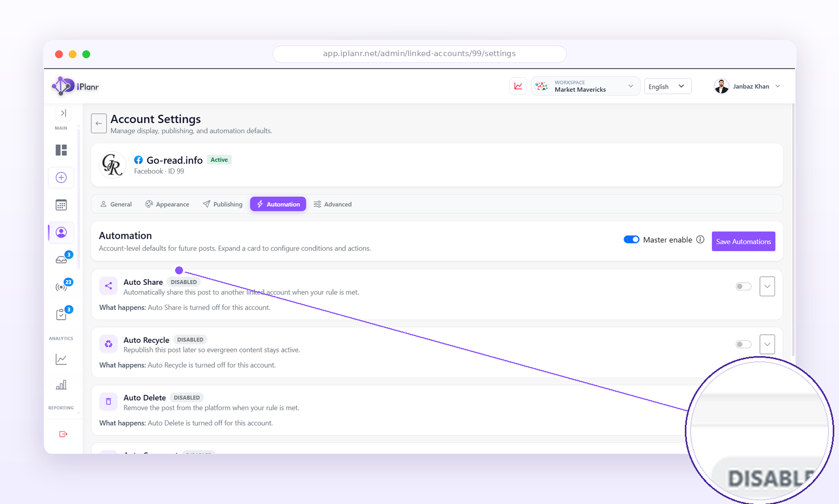Expand the Auto Recycle card chevron
This screenshot has height=504, width=839.
click(x=767, y=344)
